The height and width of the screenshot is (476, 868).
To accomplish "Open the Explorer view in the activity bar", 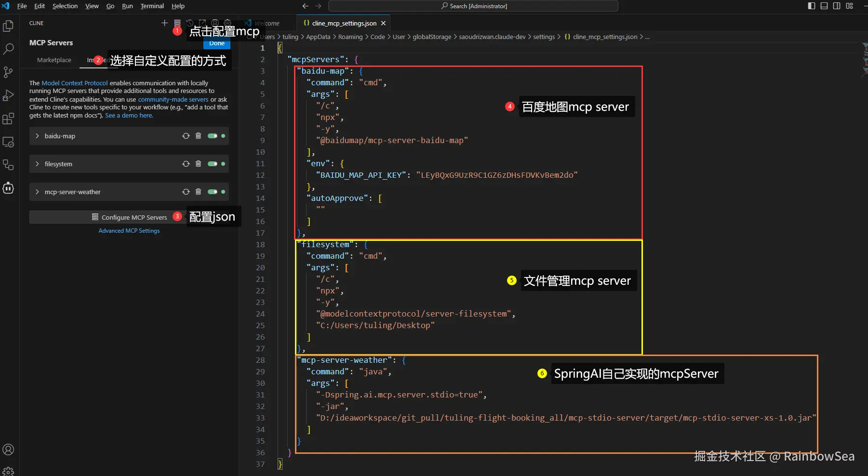I will coord(8,26).
